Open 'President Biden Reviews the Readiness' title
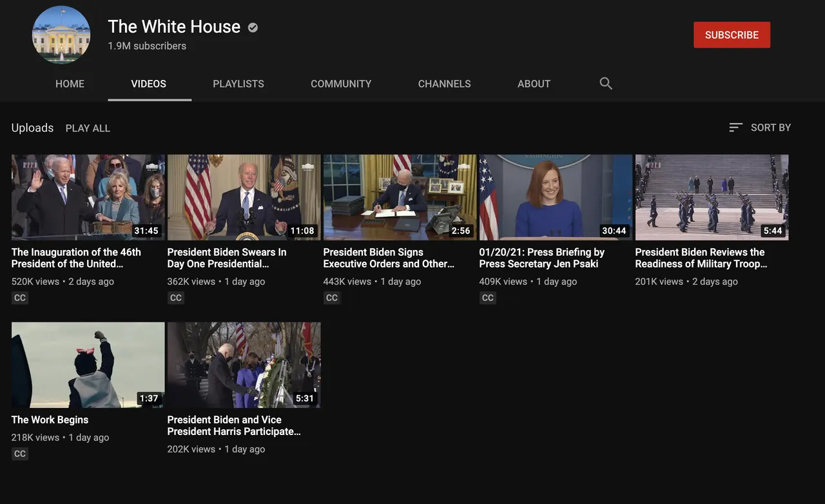The image size is (825, 504). pyautogui.click(x=701, y=258)
